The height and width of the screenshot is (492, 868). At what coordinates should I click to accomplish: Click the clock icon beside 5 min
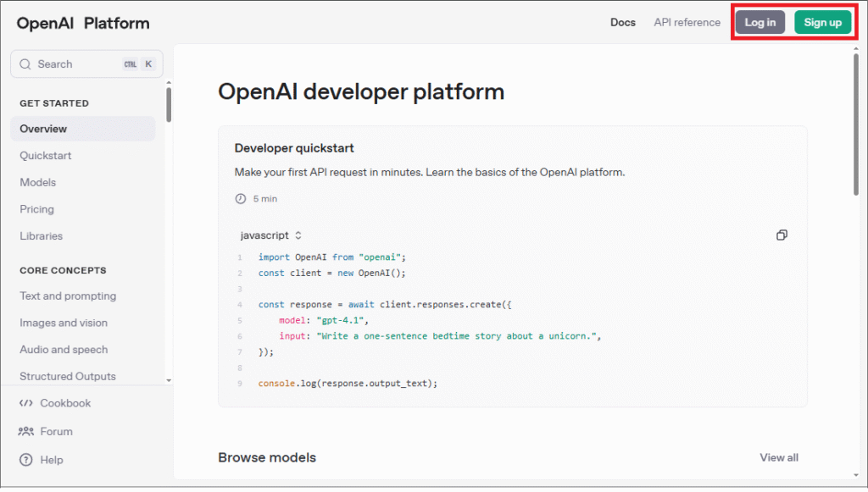point(240,198)
